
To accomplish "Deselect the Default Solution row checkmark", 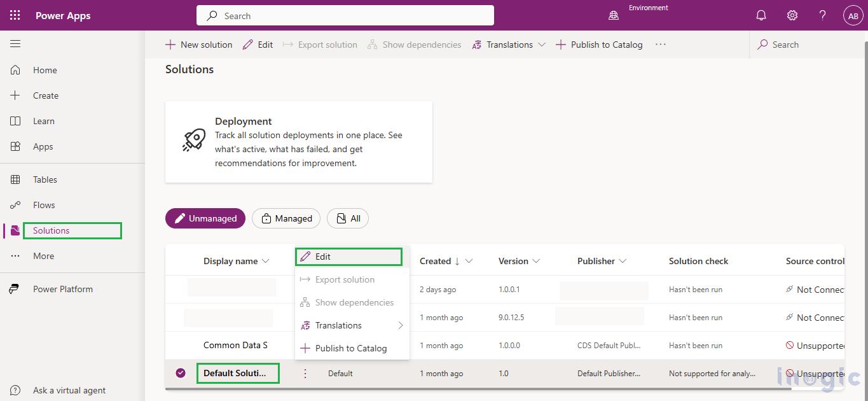I will click(181, 373).
